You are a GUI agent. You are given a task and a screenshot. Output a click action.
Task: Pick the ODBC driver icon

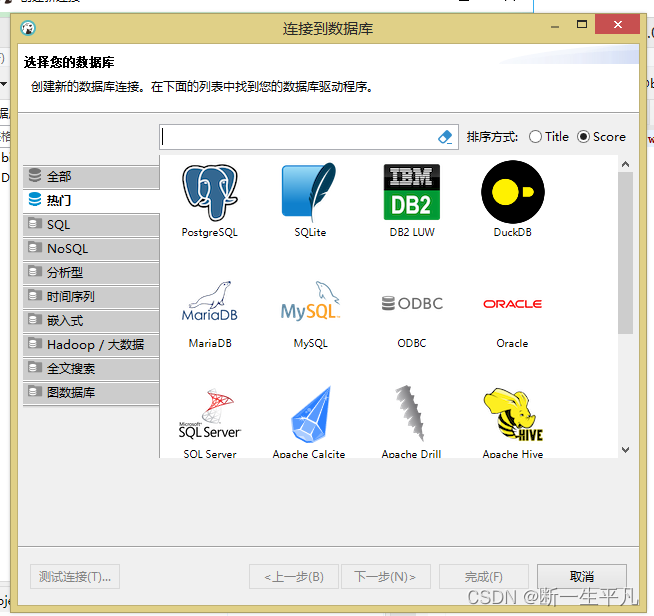click(412, 303)
